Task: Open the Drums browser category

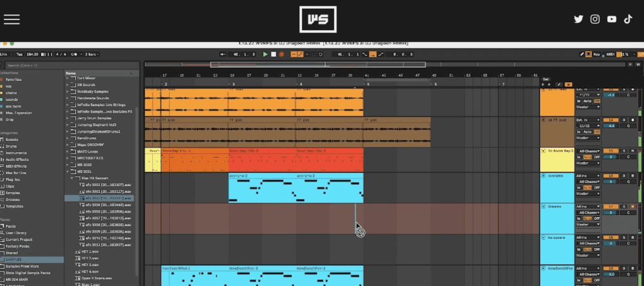Action: (11, 146)
